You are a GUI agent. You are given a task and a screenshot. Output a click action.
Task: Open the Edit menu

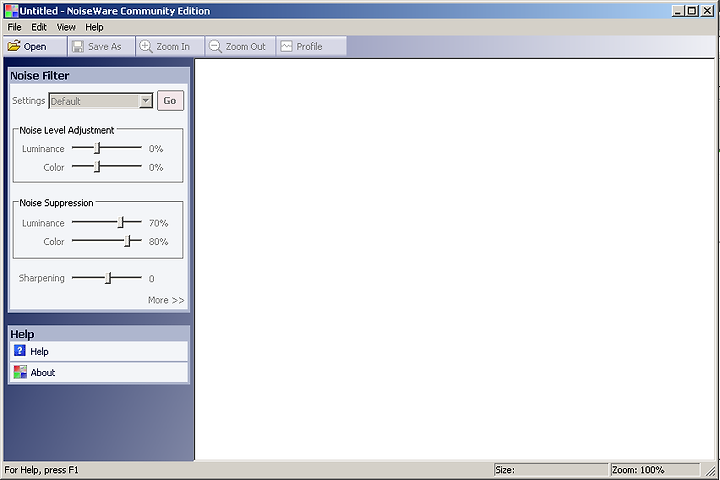39,27
